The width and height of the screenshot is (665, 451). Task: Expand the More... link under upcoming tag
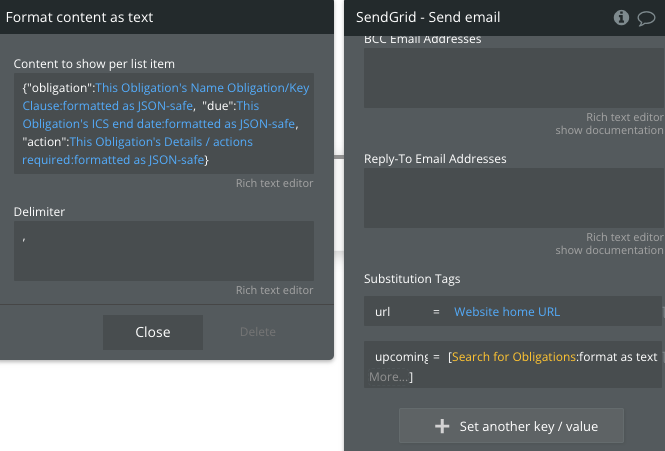390,377
